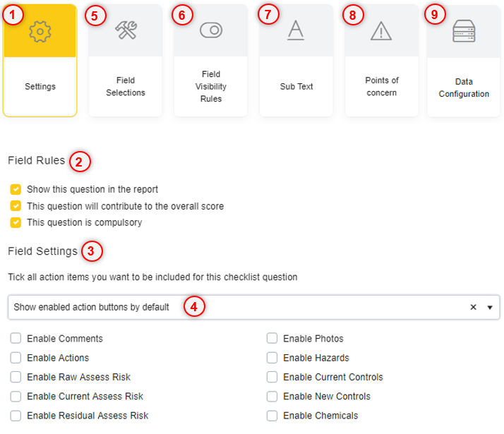Uncheck Show this question in the report
Viewport: 504px width, 434px height.
point(16,190)
